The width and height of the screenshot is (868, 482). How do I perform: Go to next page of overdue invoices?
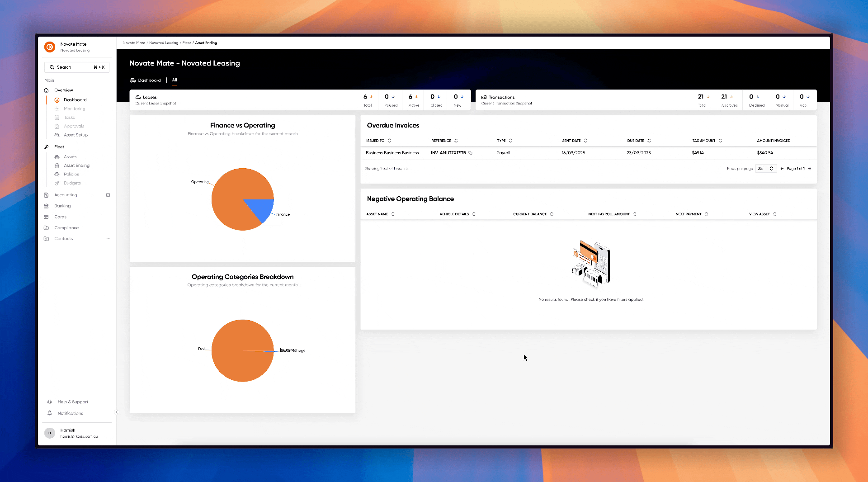click(810, 168)
